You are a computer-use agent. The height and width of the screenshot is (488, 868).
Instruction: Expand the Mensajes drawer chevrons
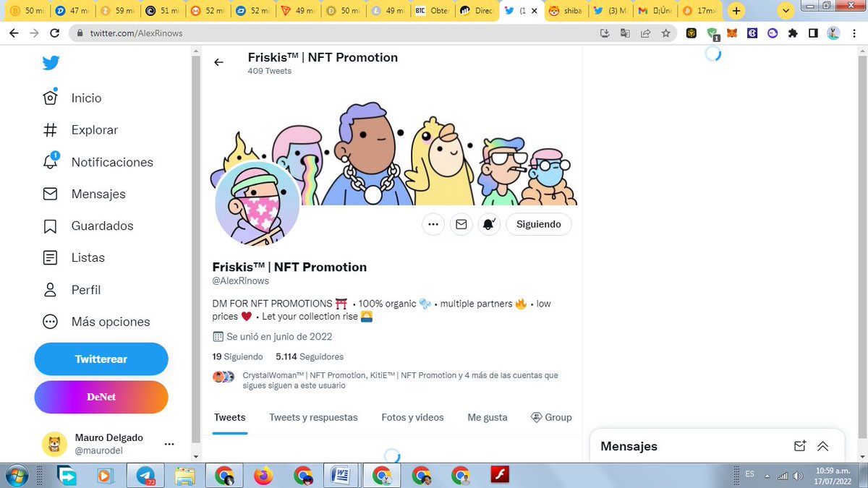click(x=822, y=446)
